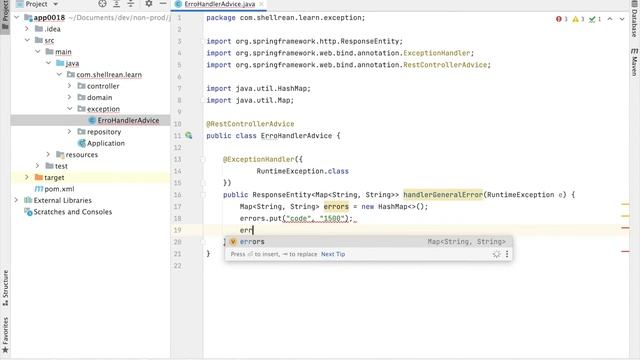Collapse the java folder
The height and width of the screenshot is (360, 640).
tap(48, 63)
